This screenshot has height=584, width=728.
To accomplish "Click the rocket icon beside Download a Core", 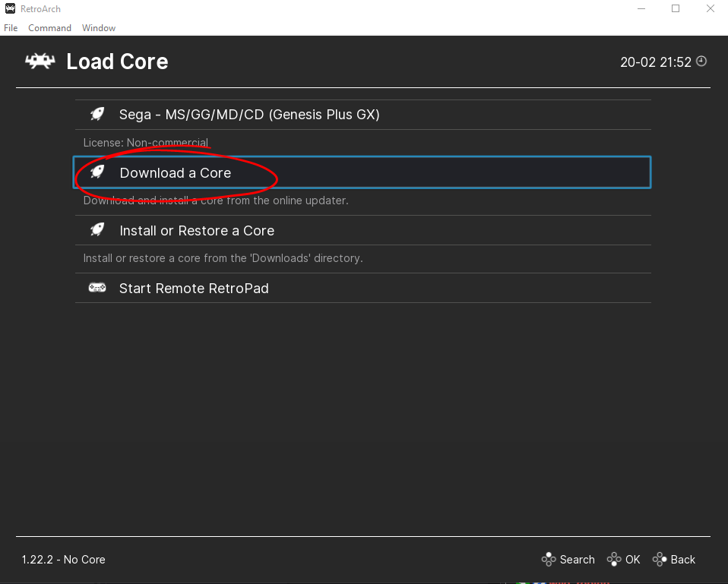I will tap(97, 172).
